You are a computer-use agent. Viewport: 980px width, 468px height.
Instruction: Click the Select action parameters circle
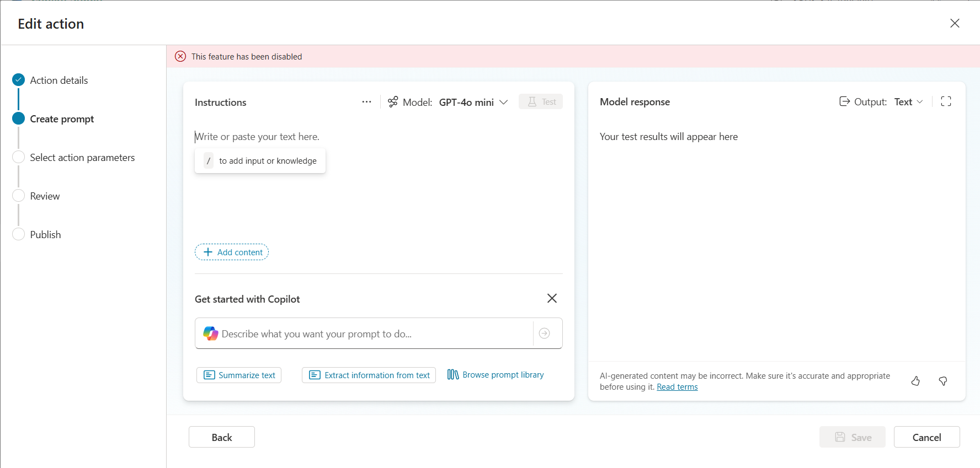18,157
